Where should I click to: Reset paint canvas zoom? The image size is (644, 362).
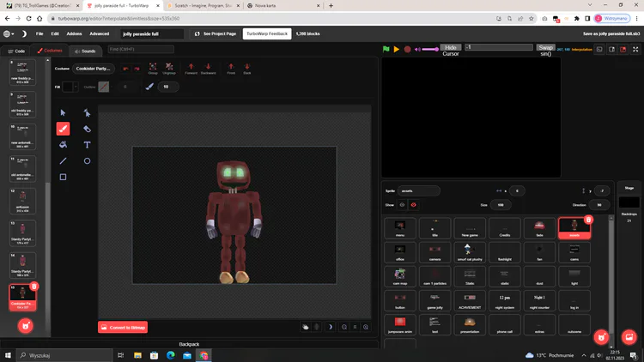[x=355, y=327]
